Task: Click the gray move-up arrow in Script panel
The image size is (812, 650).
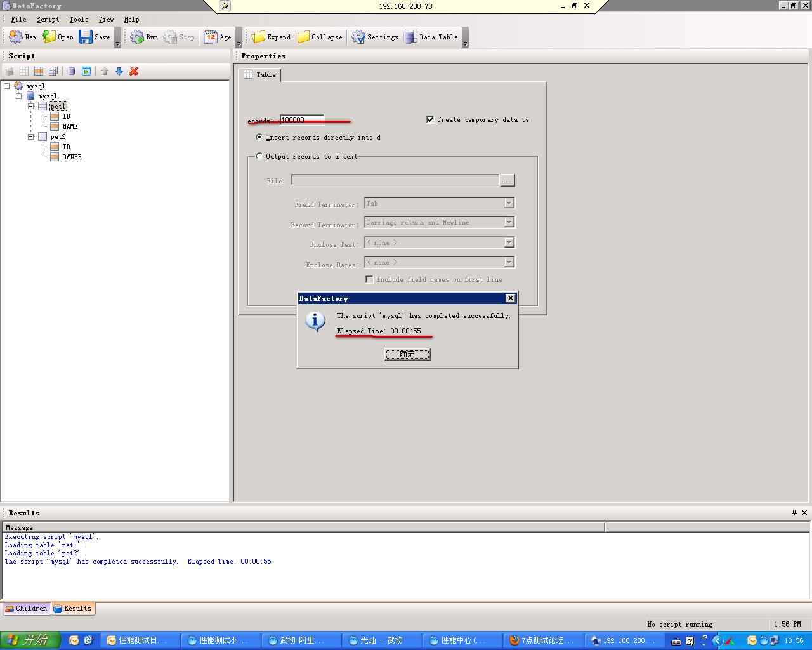Action: [105, 71]
